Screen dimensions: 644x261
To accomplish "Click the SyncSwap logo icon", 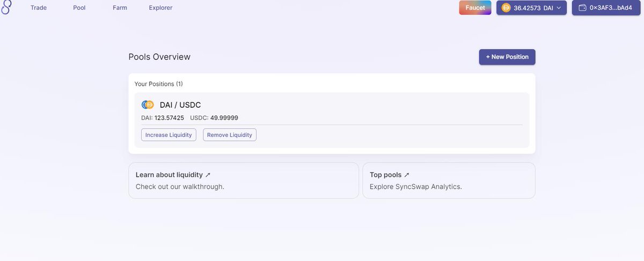I will [6, 8].
